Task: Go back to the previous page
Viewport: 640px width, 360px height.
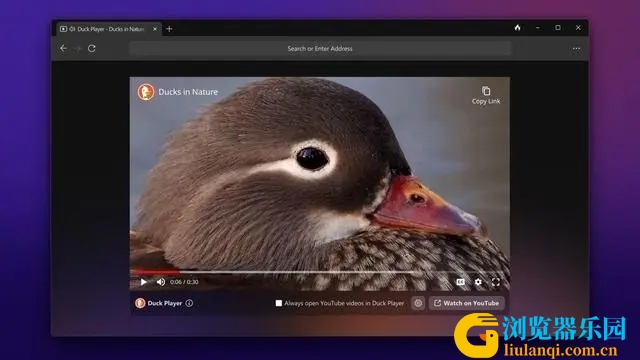Action: point(63,48)
